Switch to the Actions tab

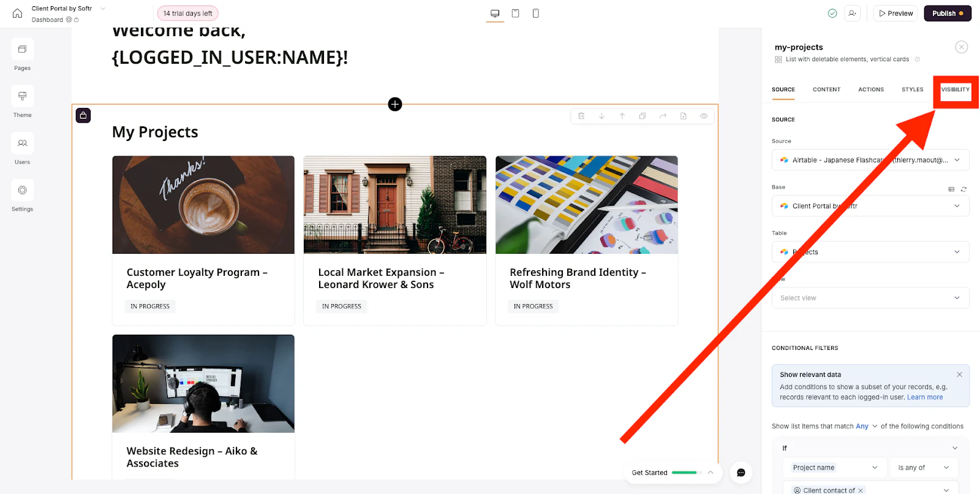coord(871,89)
